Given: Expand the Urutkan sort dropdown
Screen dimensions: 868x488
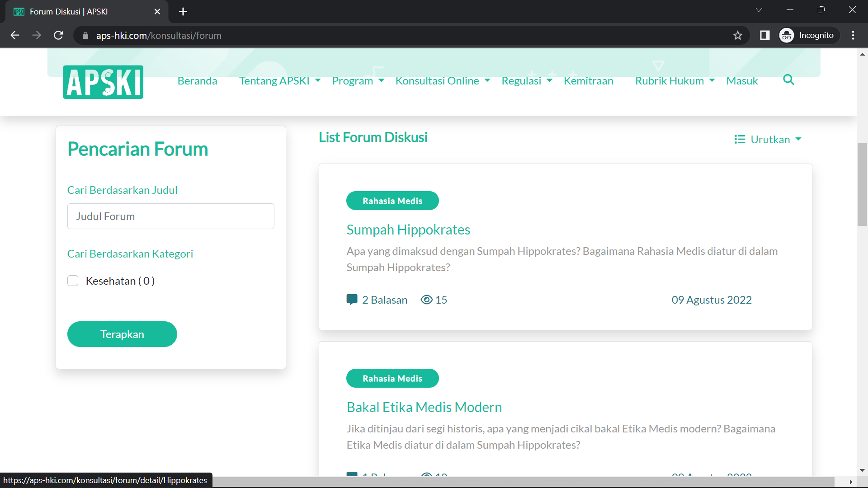Looking at the screenshot, I should pyautogui.click(x=768, y=139).
